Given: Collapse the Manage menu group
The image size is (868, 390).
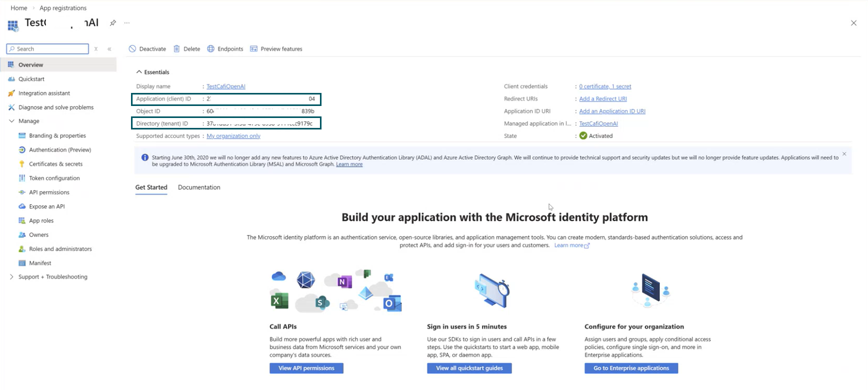Looking at the screenshot, I should tap(11, 121).
